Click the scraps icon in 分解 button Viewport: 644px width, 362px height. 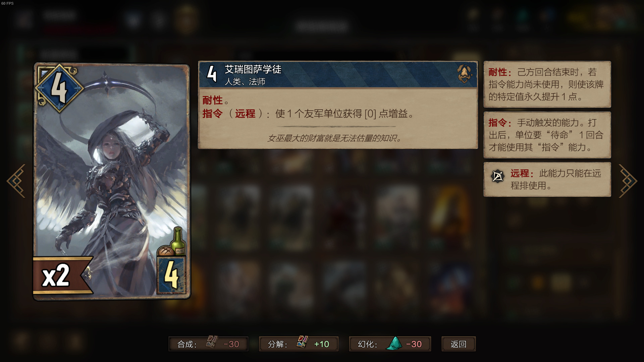click(x=302, y=342)
